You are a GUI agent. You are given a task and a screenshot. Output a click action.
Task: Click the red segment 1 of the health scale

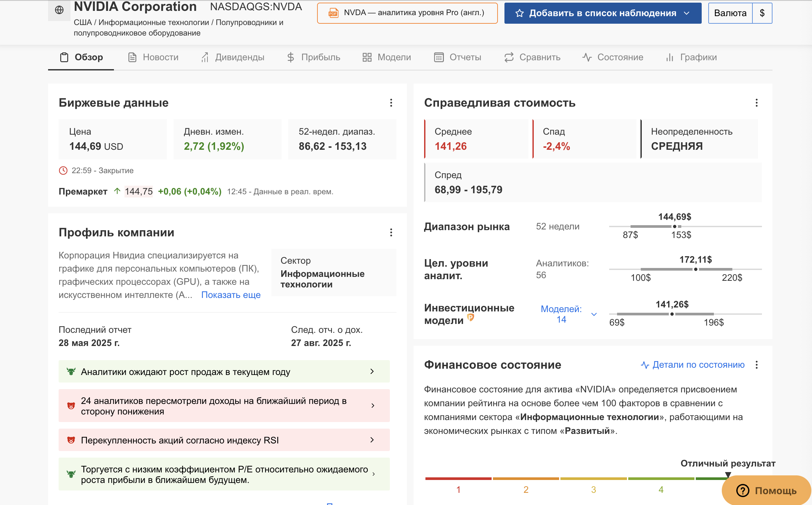coord(458,479)
